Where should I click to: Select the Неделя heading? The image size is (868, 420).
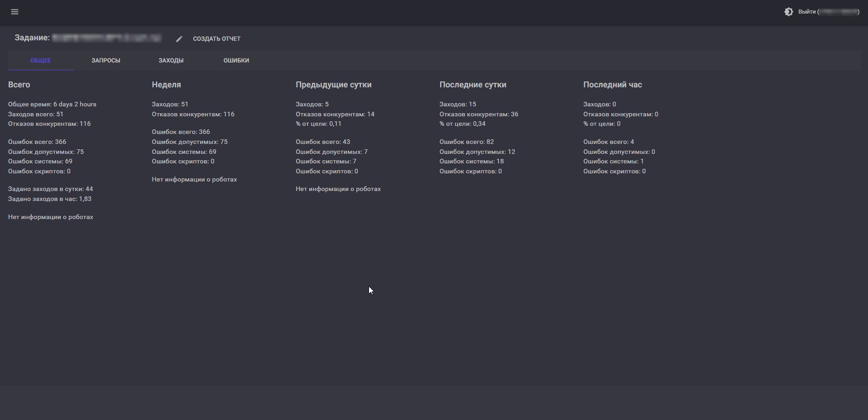[166, 85]
